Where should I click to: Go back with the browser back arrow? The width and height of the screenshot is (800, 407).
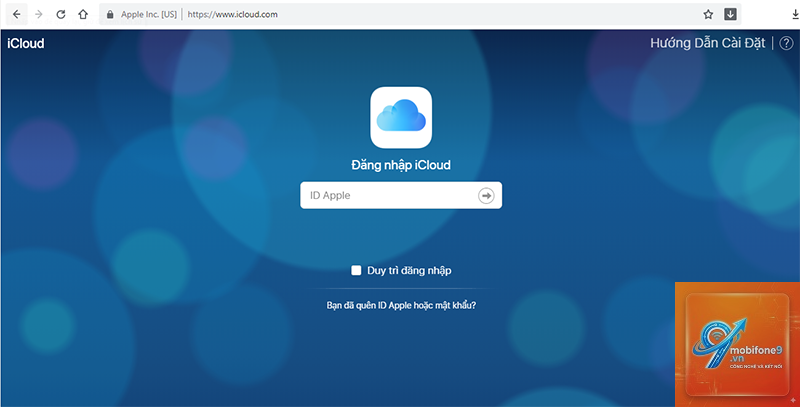pos(16,14)
